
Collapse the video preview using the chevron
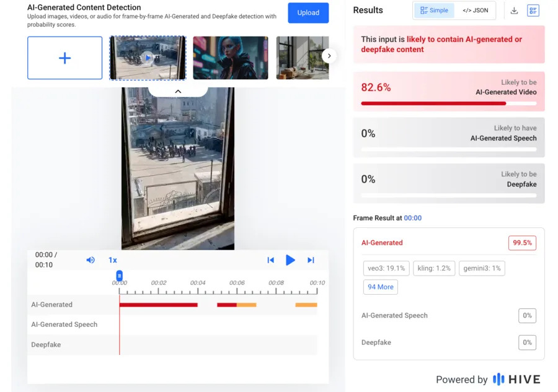[177, 90]
